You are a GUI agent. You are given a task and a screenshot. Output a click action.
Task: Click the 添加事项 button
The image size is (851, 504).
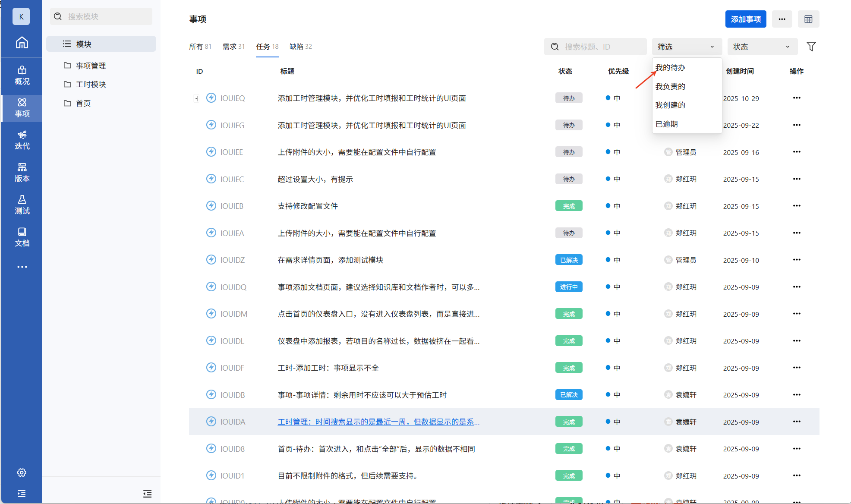745,19
